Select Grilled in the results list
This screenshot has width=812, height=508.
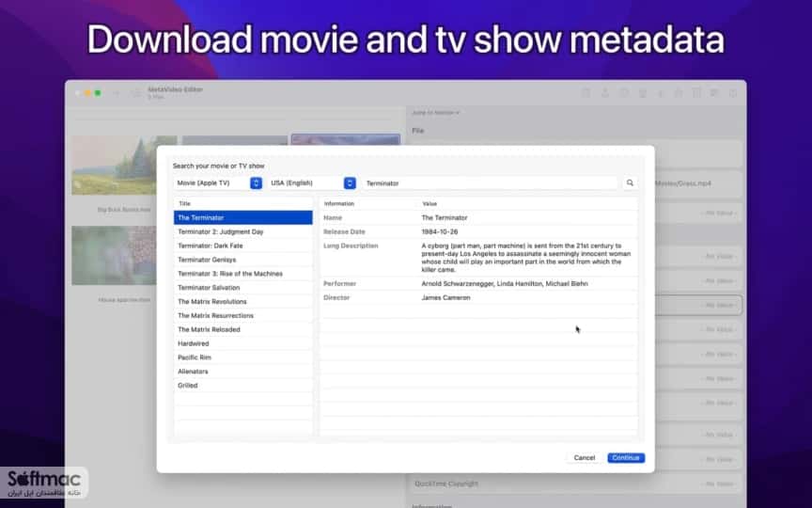click(242, 386)
